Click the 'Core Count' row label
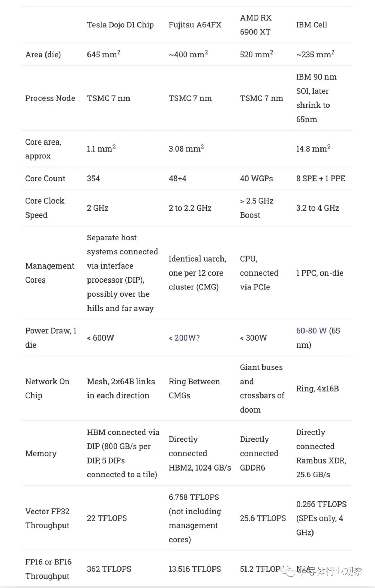The width and height of the screenshot is (375, 588). (x=45, y=179)
